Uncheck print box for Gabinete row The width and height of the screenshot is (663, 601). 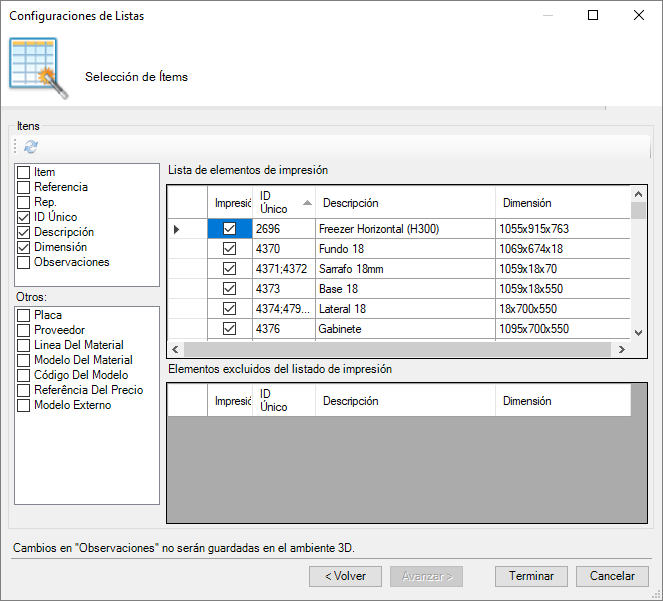click(x=230, y=329)
